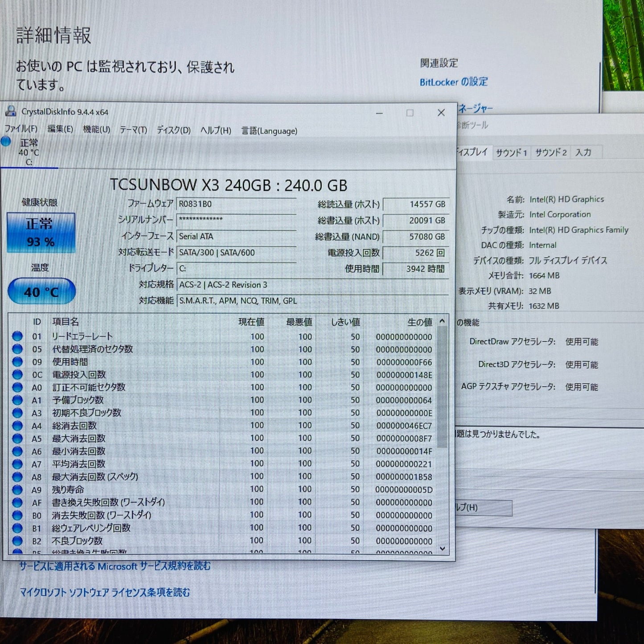Click the status dot for 不良ブロック数
The width and height of the screenshot is (644, 644).
tap(17, 541)
